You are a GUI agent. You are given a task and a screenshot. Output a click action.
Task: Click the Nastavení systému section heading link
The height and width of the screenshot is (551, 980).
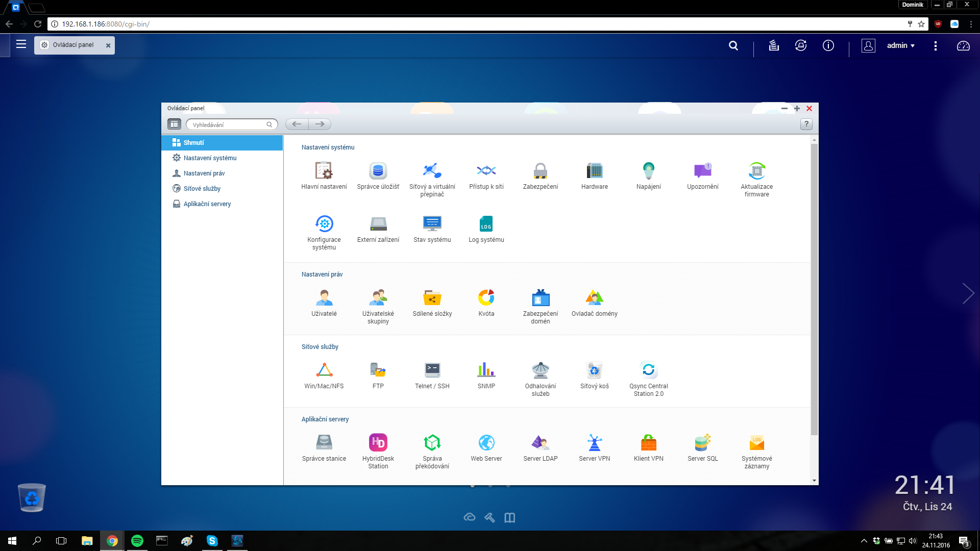(328, 147)
